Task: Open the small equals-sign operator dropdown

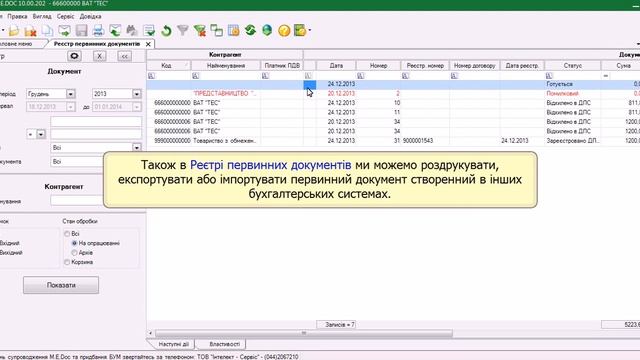Action: (41, 134)
